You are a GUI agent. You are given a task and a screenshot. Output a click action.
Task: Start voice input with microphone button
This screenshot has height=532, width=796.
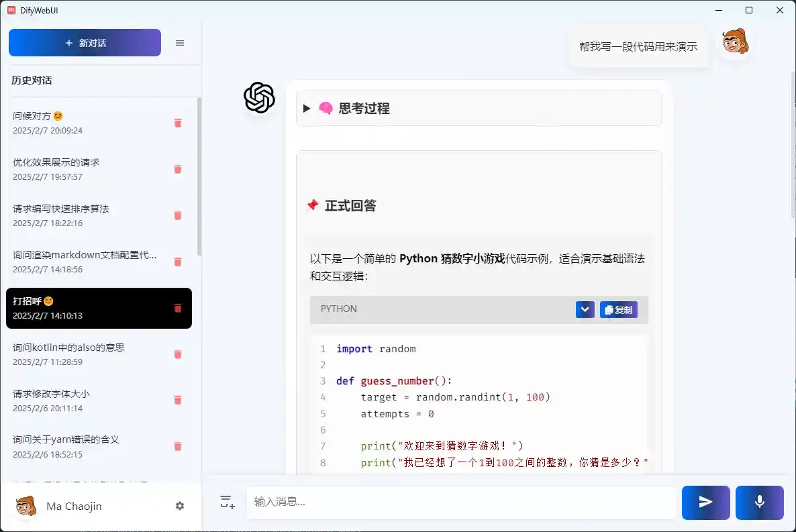[x=760, y=502]
